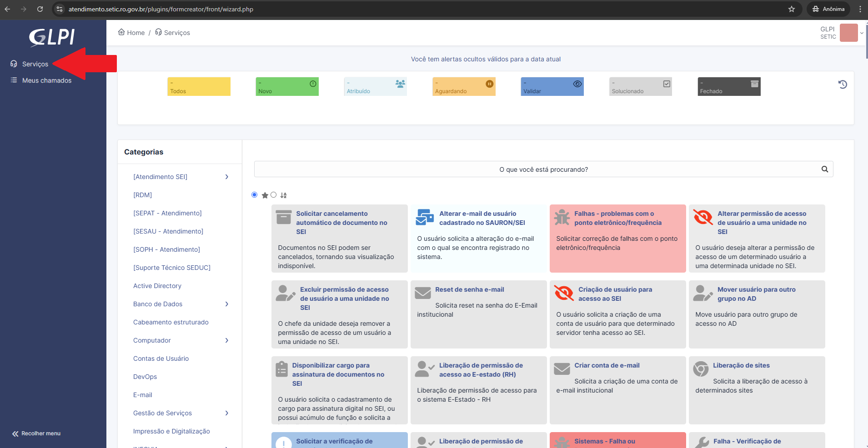Screen dimensions: 868x448
Task: Open Serviços in the sidebar menu
Action: click(35, 64)
